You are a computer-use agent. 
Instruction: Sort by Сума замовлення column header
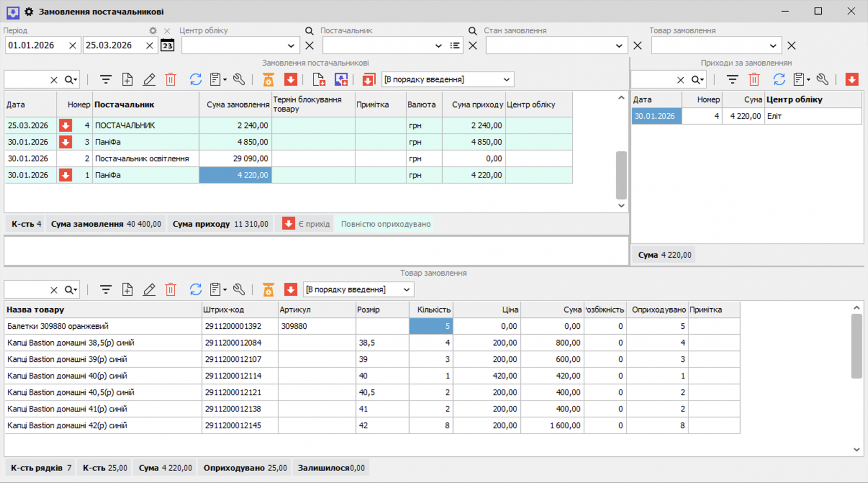click(x=235, y=104)
